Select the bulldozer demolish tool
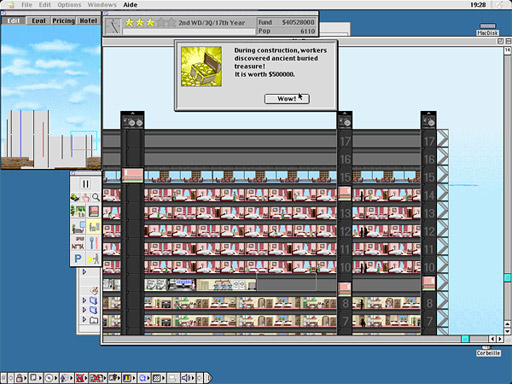Screen dimensions: 512x384 coord(75,197)
